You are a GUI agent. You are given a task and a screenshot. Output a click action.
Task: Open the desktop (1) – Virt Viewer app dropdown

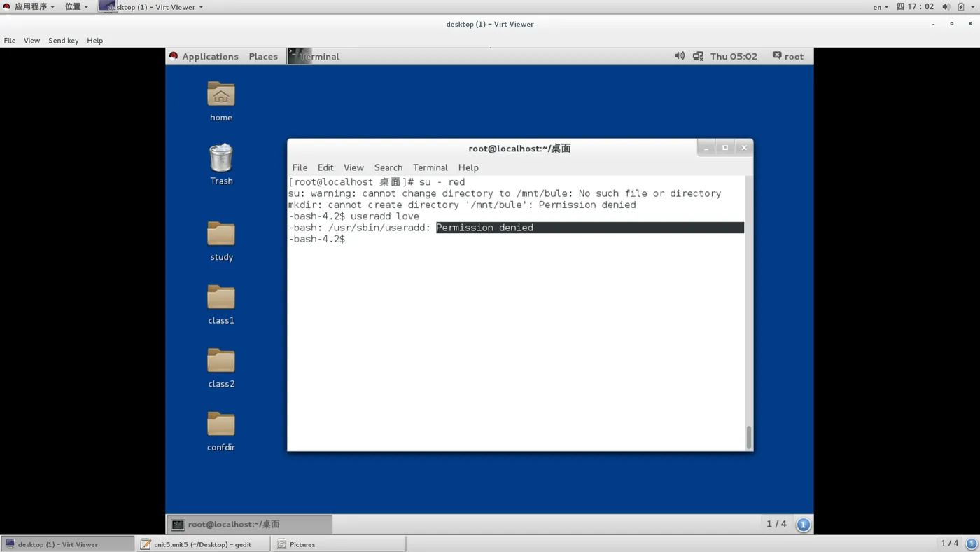[152, 6]
